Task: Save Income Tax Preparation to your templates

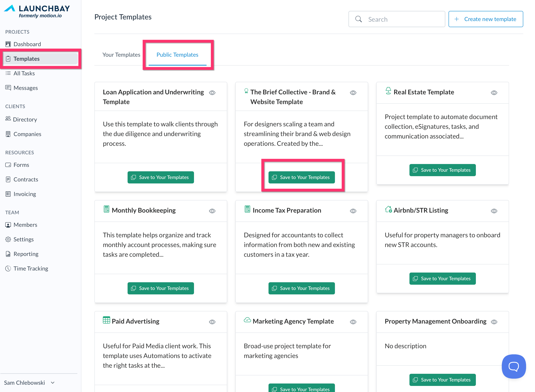Action: [301, 288]
